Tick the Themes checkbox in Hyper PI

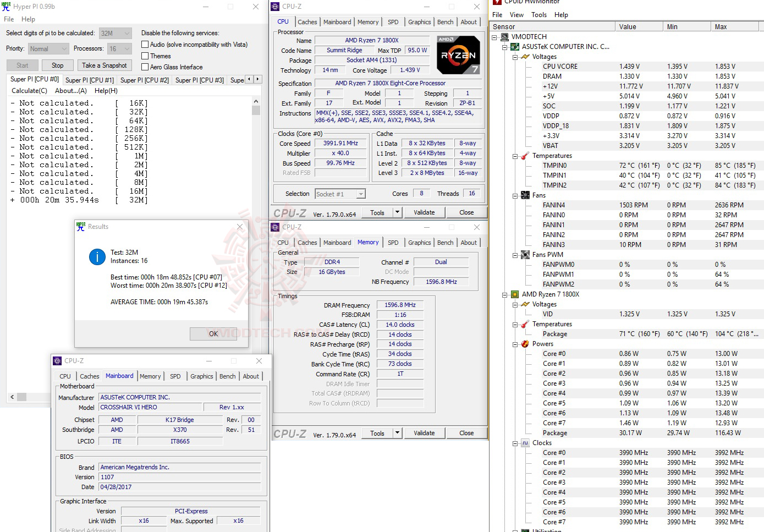145,56
